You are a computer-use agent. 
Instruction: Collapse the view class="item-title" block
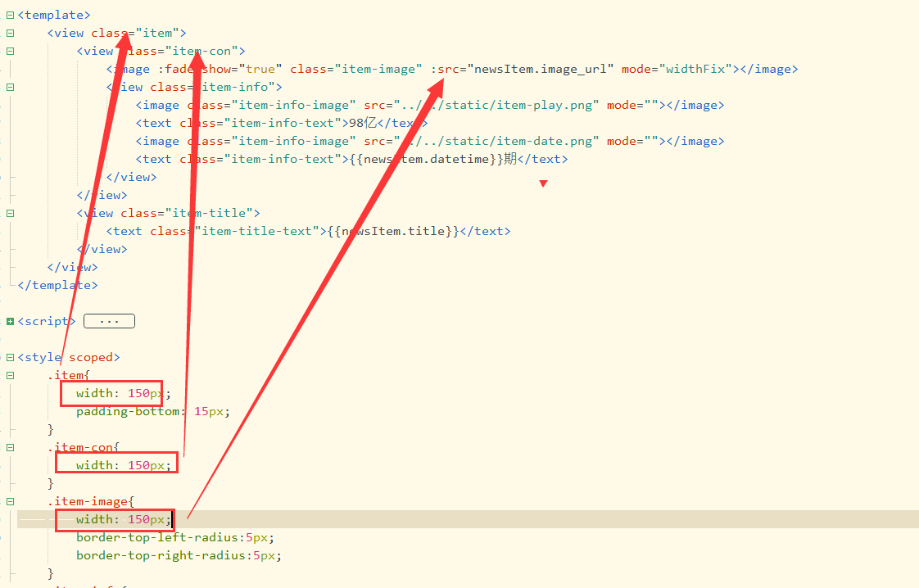click(x=10, y=213)
